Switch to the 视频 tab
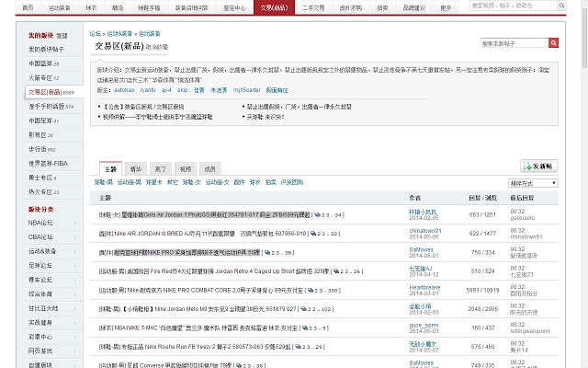Screen dimensions: 588x368 (x=186, y=169)
